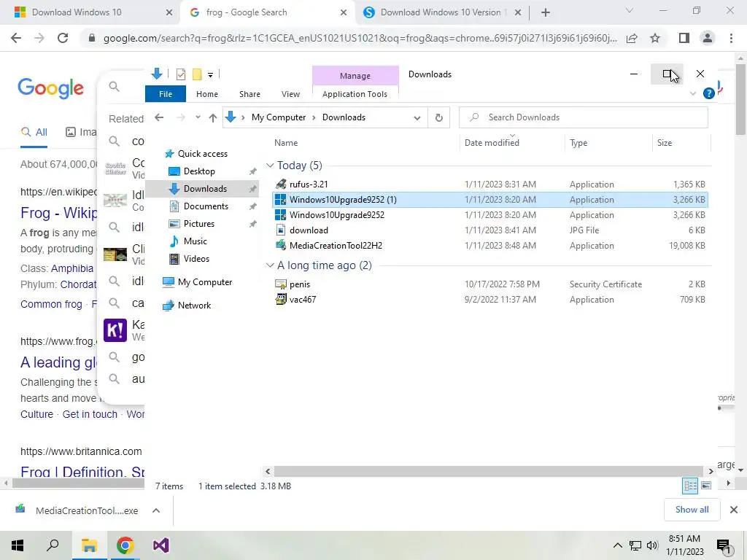Screen dimensions: 747x560
Task: Click the download JPG file icon
Action: [281, 230]
